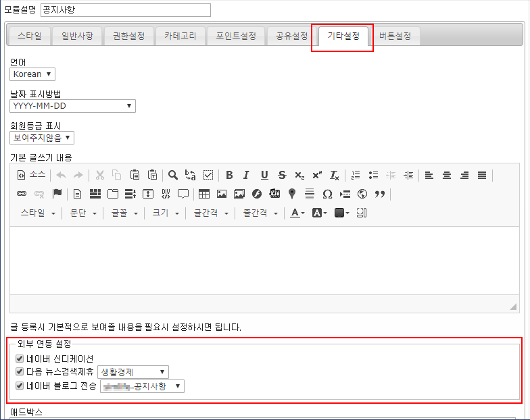Open the black square color picker
The image size is (530, 420).
click(341, 213)
